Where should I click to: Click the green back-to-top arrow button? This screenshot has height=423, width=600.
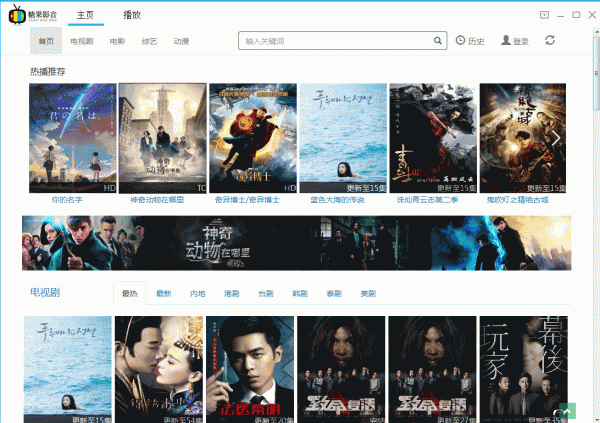click(x=567, y=412)
